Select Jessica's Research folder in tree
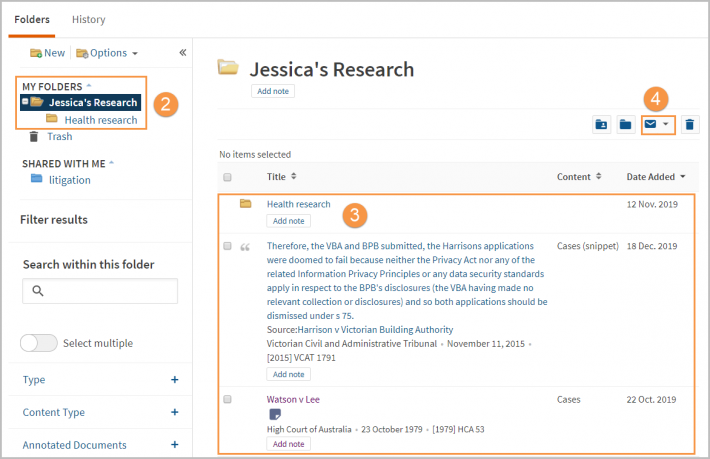 (x=93, y=103)
